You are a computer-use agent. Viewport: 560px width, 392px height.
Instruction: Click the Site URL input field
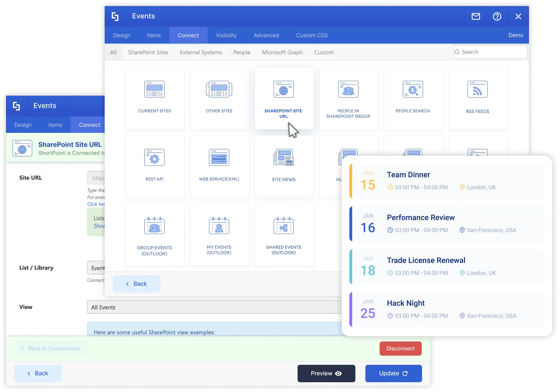[96, 178]
